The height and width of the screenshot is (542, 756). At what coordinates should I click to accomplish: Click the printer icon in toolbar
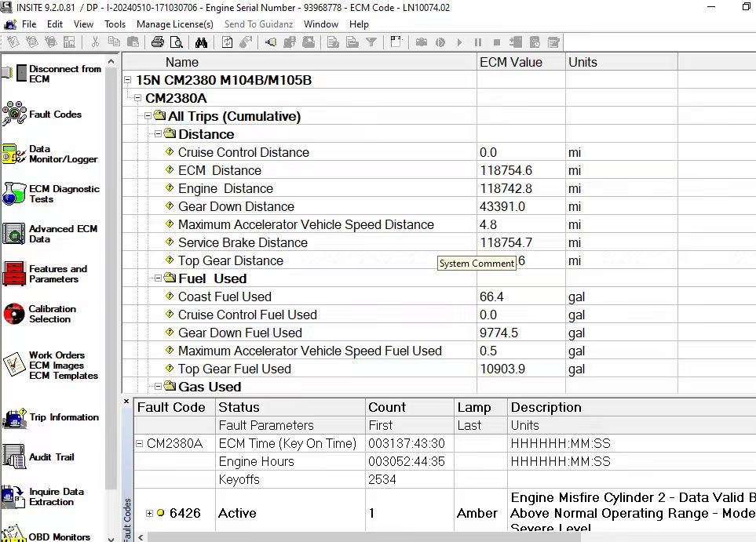[158, 42]
